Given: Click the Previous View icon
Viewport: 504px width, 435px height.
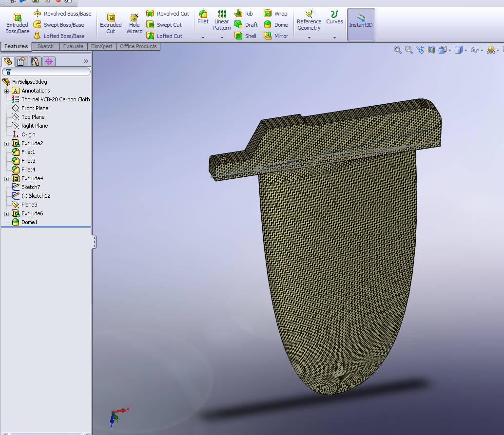Looking at the screenshot, I should pos(420,50).
